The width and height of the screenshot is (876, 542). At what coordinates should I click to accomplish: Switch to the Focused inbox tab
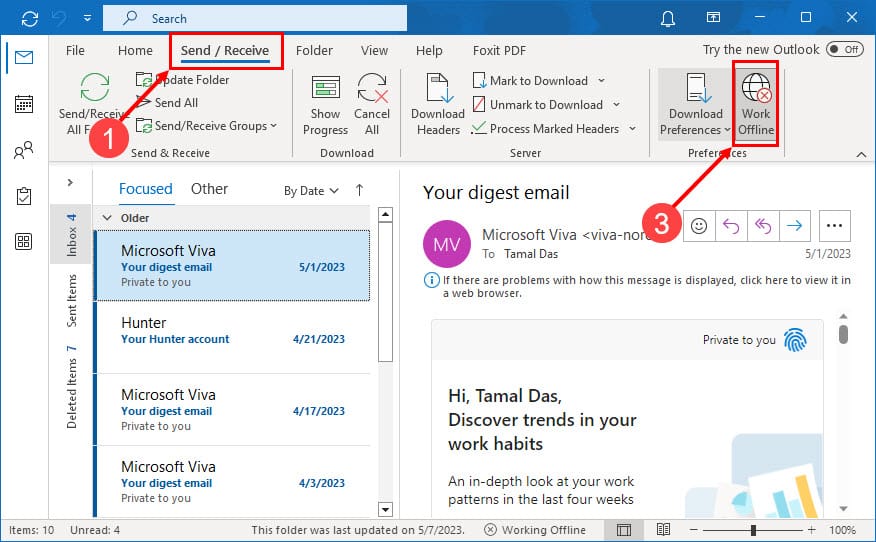tap(145, 189)
